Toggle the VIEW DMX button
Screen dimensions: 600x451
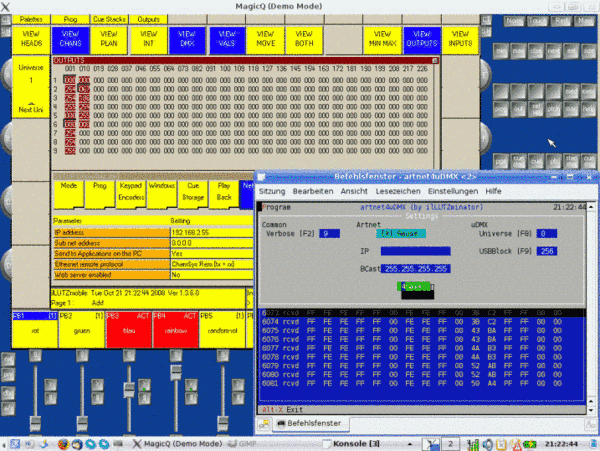[x=187, y=40]
